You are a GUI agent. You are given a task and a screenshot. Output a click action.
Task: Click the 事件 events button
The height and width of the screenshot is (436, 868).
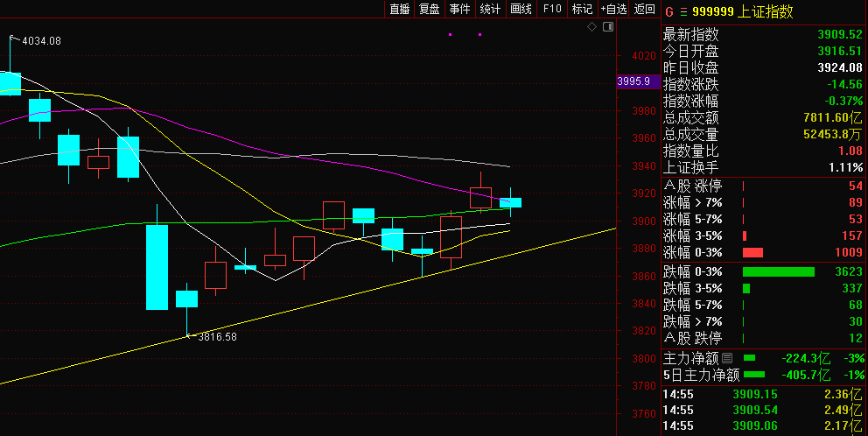tap(459, 9)
